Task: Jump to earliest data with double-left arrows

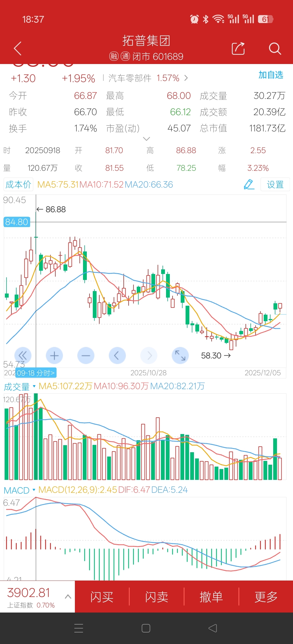Action: [23, 355]
